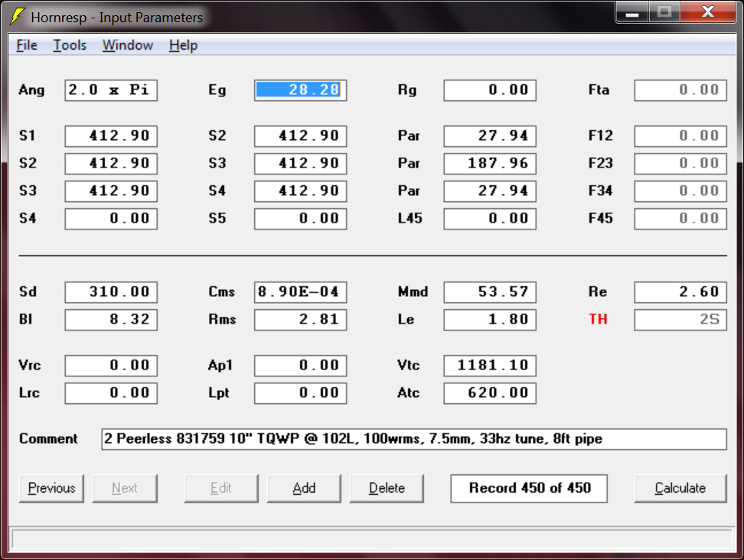The height and width of the screenshot is (560, 744).
Task: Click the Mmd field showing 53.57
Action: click(490, 292)
